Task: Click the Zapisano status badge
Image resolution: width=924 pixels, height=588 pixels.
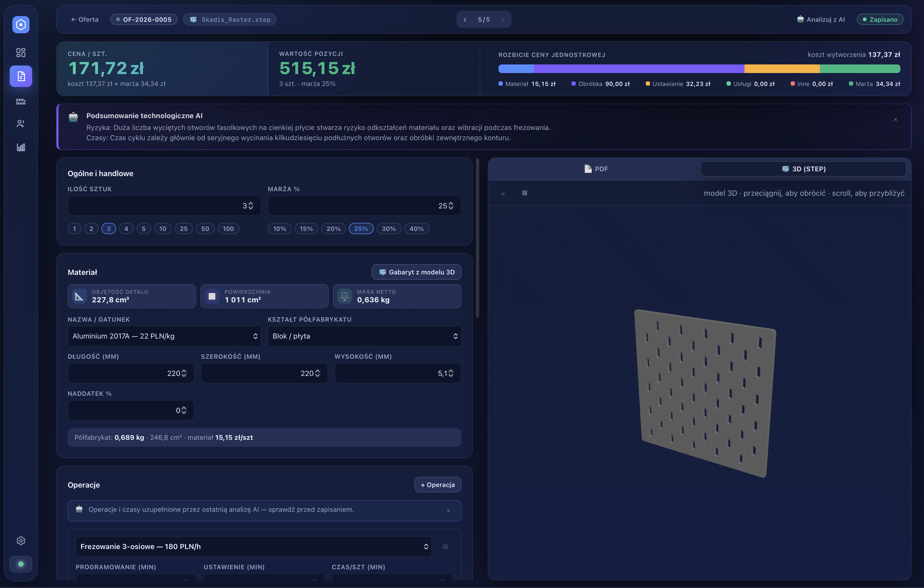Action: coord(880,20)
